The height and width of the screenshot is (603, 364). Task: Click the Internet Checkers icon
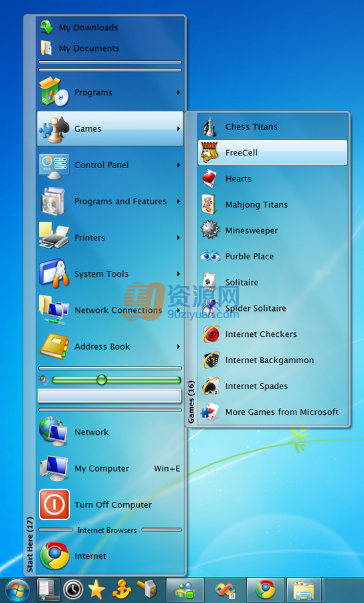tap(210, 334)
